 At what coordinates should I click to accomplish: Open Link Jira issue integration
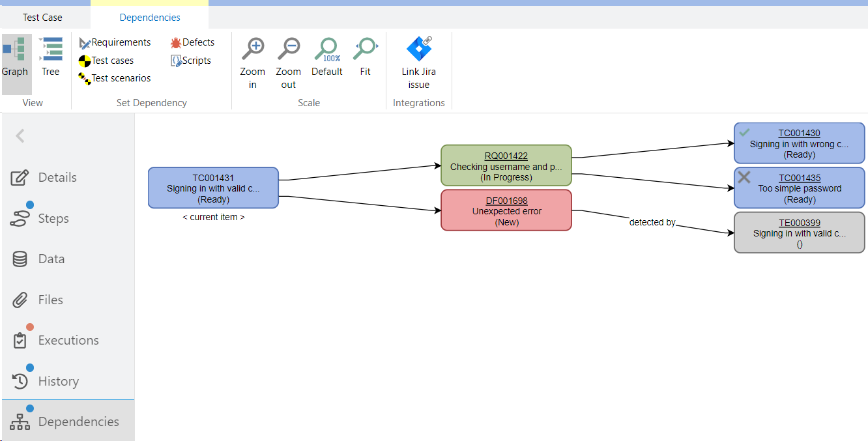tap(418, 51)
